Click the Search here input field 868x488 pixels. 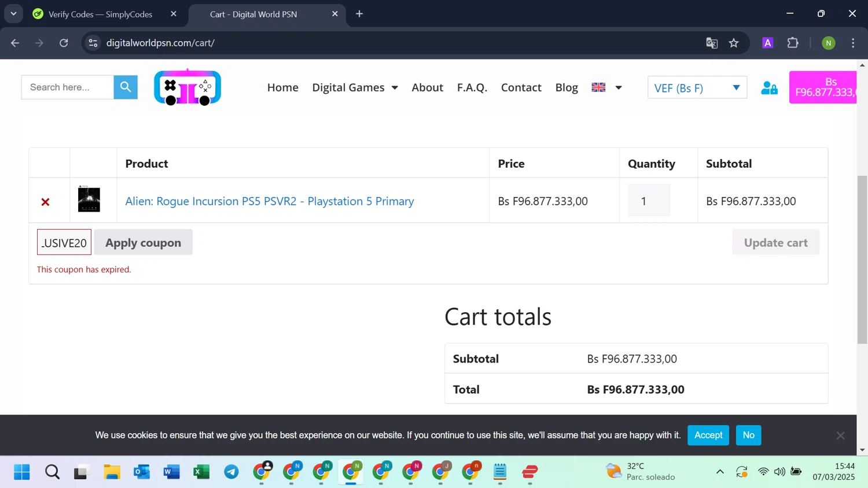click(68, 87)
